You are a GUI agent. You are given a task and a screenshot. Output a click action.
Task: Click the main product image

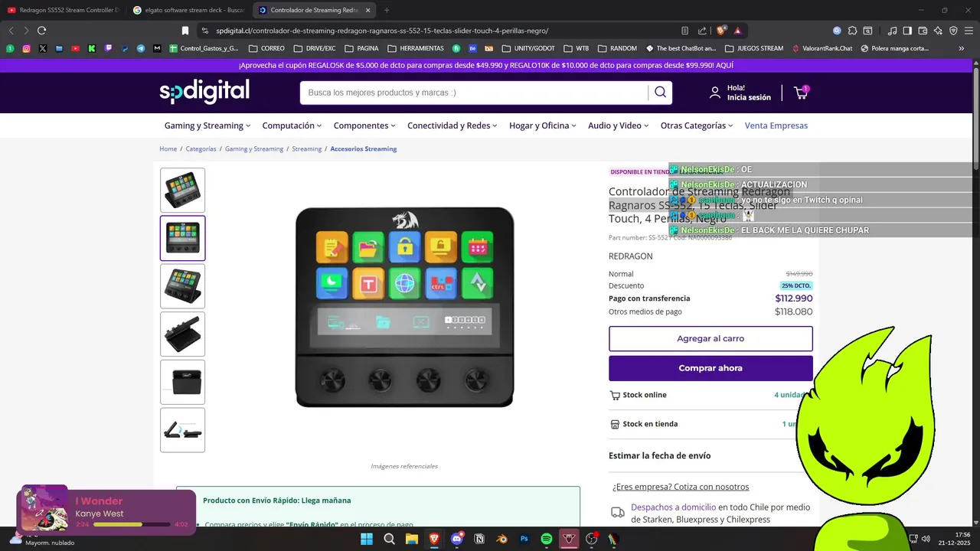coord(404,307)
